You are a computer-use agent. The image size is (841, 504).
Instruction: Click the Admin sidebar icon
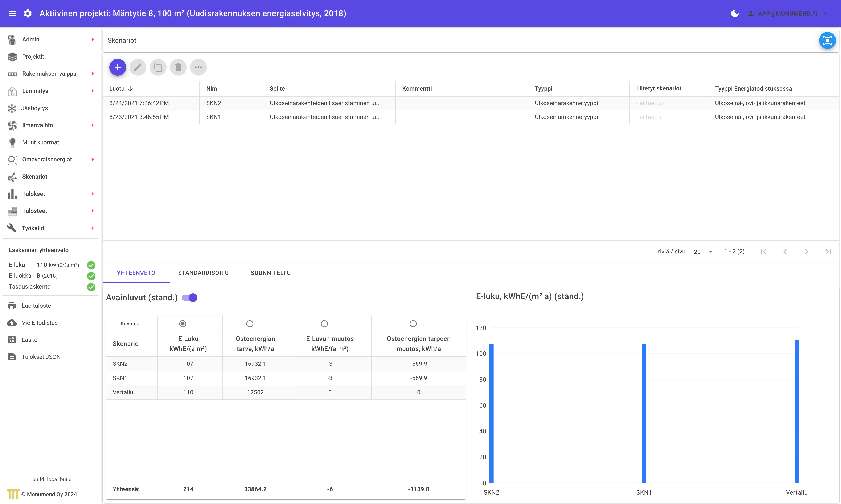pyautogui.click(x=12, y=39)
